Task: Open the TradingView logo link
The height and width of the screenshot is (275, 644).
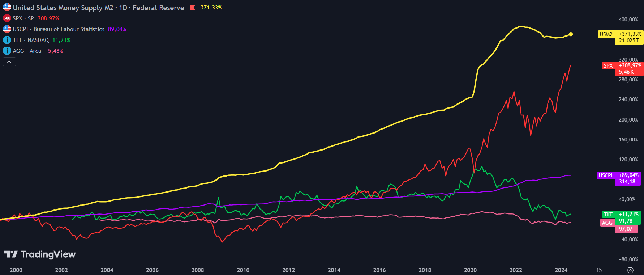Action: coord(40,254)
